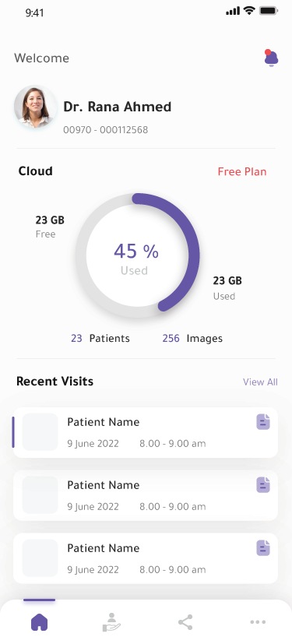This screenshot has height=644, width=292.
Task: Tap the 23 Patients count
Action: point(100,339)
